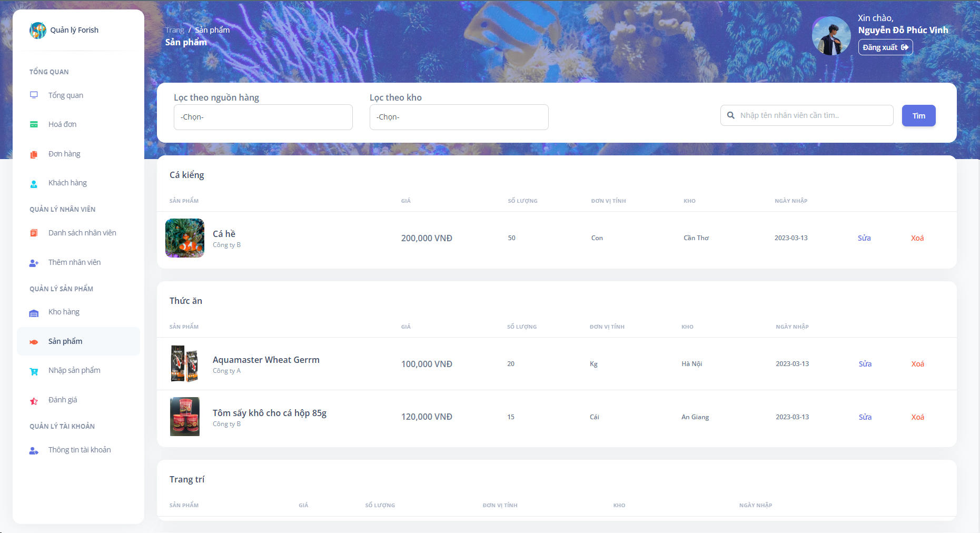The width and height of the screenshot is (980, 533).
Task: Open Hoá đơn menu item
Action: pos(78,124)
